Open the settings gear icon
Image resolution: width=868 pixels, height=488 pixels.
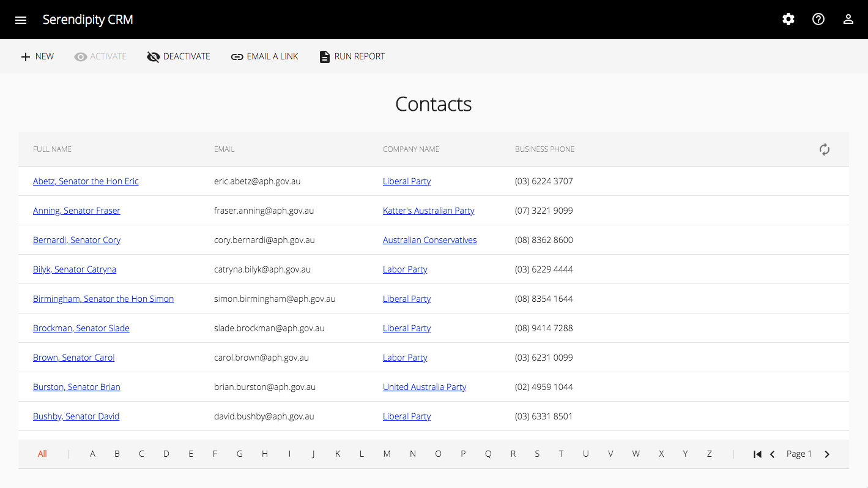(x=788, y=19)
